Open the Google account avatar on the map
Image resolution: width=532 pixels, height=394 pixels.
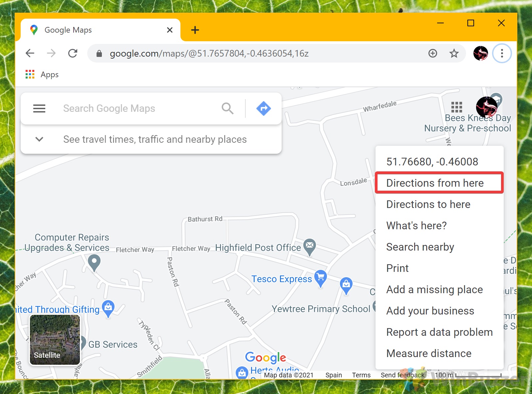487,107
